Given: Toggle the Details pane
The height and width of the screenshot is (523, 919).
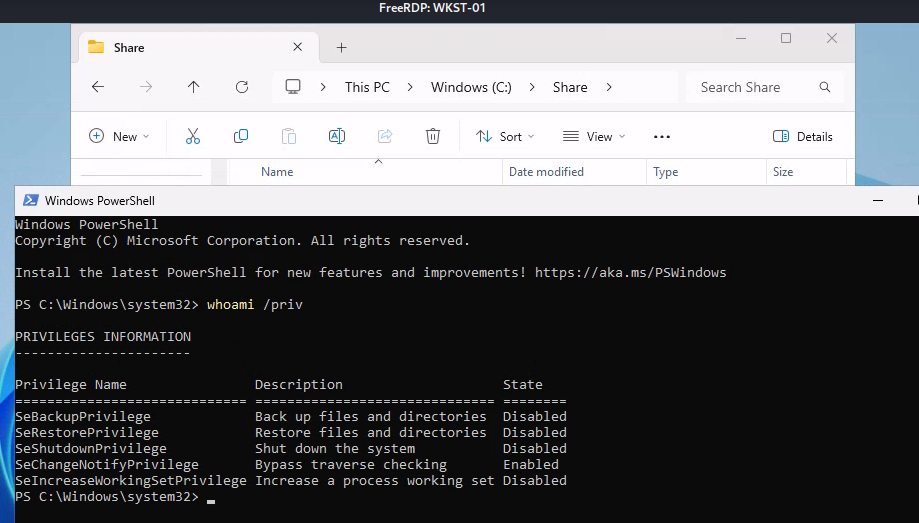Looking at the screenshot, I should click(803, 136).
